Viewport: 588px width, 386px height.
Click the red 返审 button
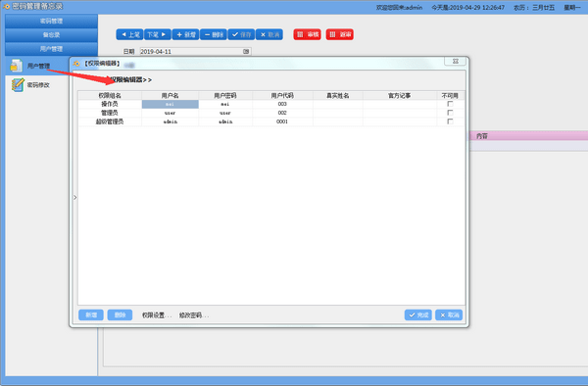coord(340,34)
